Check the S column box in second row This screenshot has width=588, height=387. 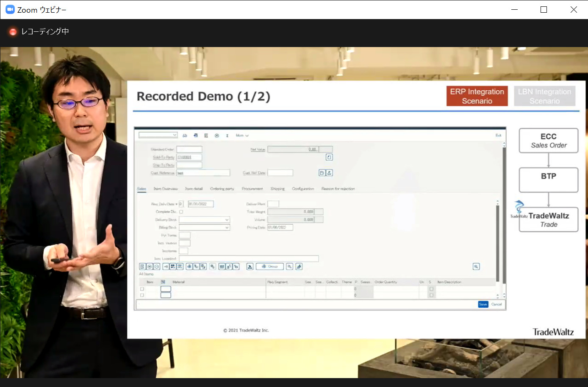[x=431, y=295]
